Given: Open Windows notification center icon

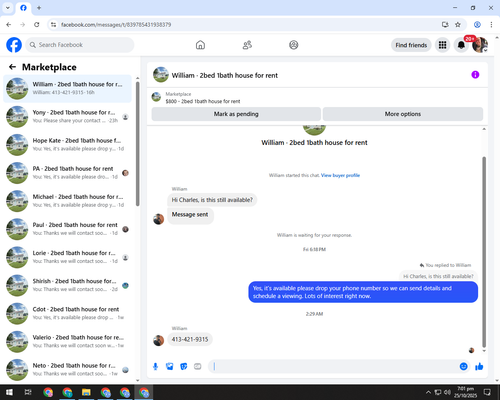Looking at the screenshot, I should [487, 392].
